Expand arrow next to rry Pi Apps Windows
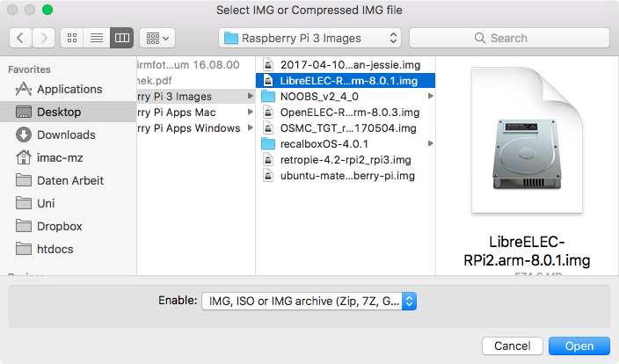 (x=250, y=127)
